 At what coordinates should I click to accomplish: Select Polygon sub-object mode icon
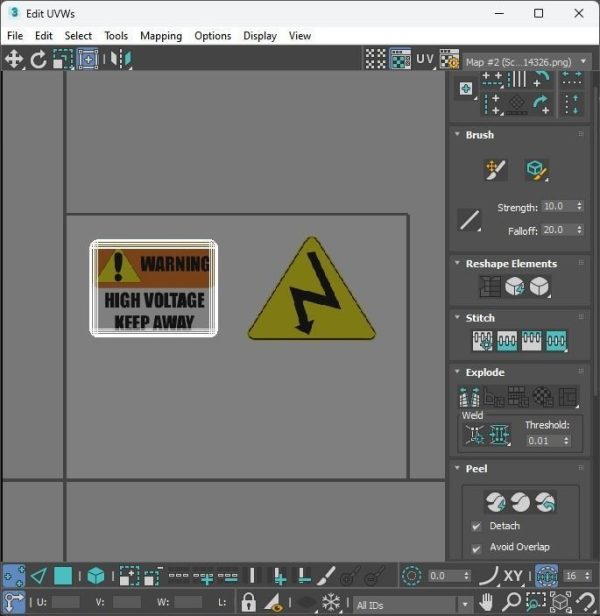pyautogui.click(x=63, y=576)
